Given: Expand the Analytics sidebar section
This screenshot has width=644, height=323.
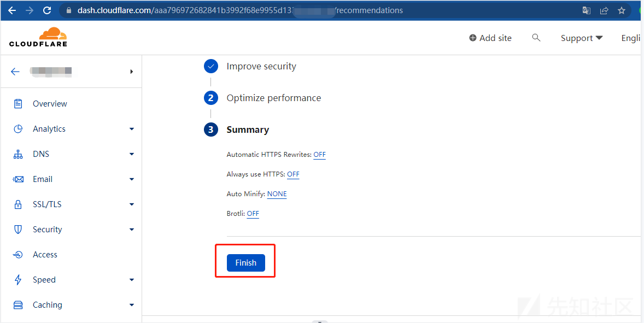Looking at the screenshot, I should point(132,129).
